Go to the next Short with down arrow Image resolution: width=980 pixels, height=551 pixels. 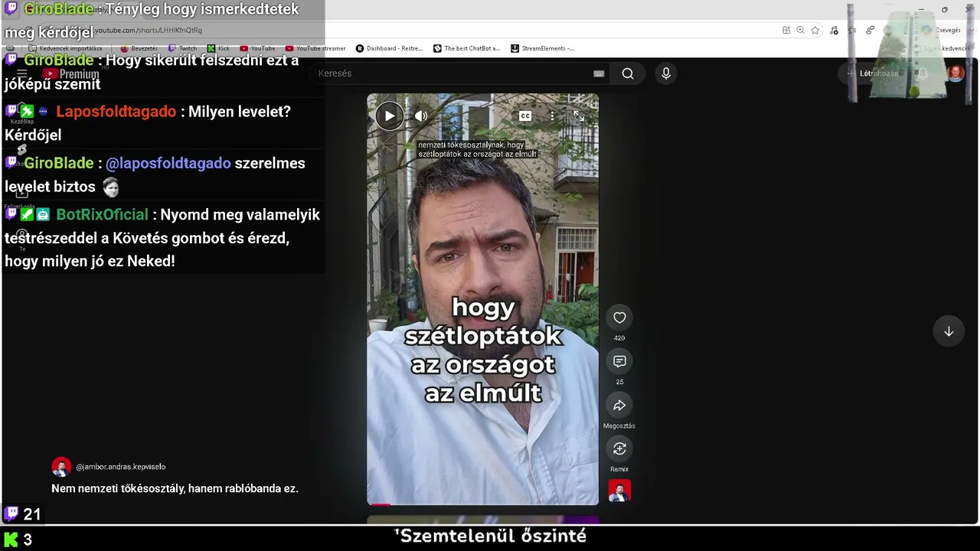coord(949,331)
